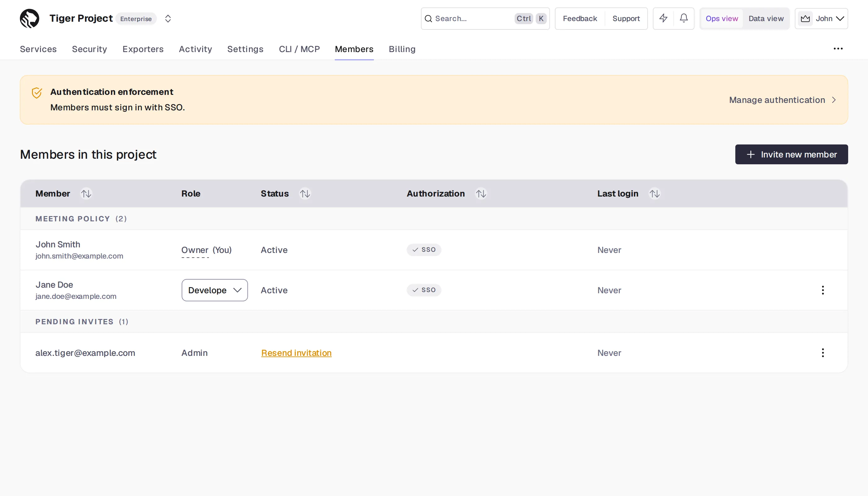The image size is (868, 496).
Task: Sort table by Authorization column
Action: [481, 193]
